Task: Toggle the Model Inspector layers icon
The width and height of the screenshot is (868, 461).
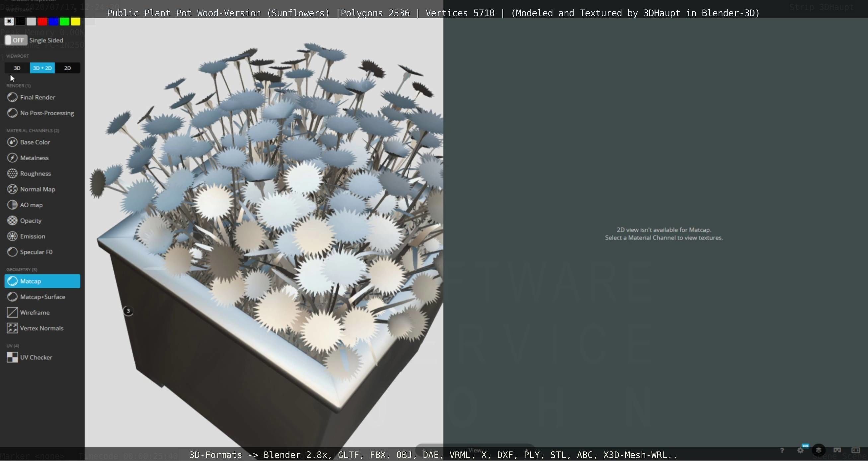Action: (819, 450)
